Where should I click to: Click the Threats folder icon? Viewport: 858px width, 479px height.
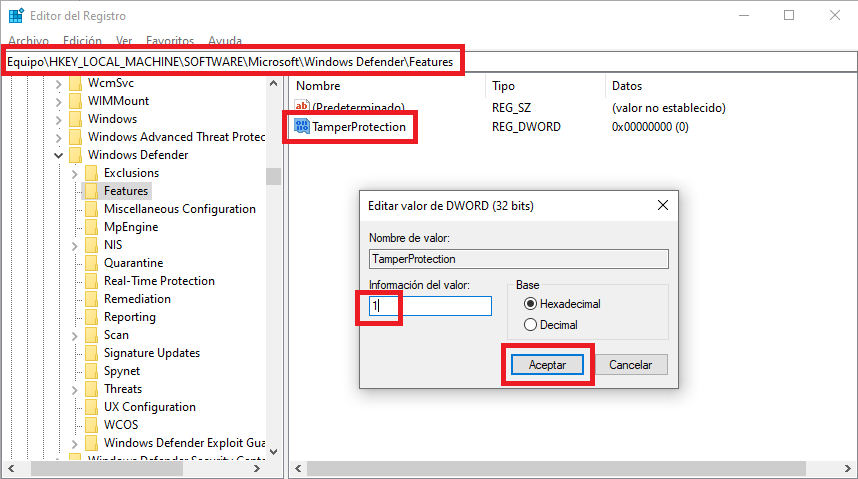click(92, 390)
